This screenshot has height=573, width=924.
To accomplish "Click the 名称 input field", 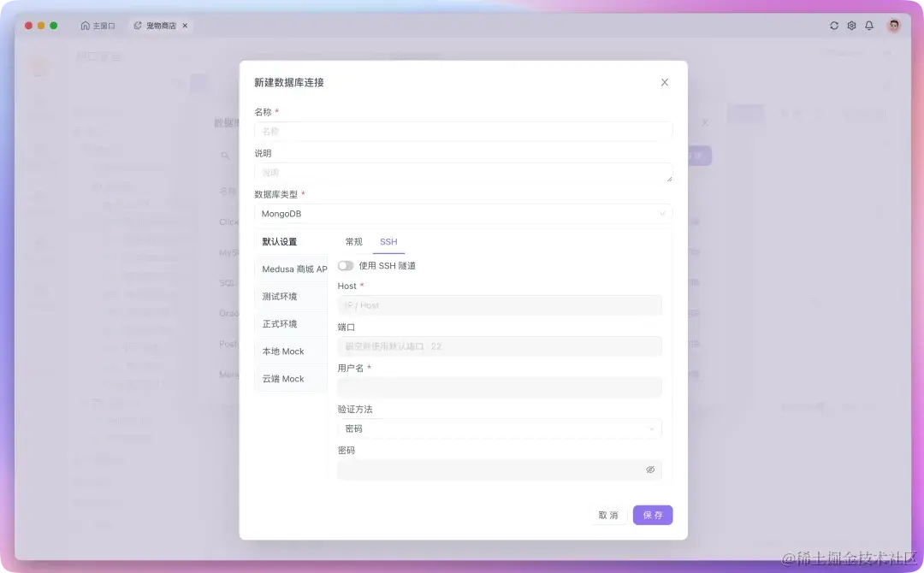I will (x=462, y=131).
